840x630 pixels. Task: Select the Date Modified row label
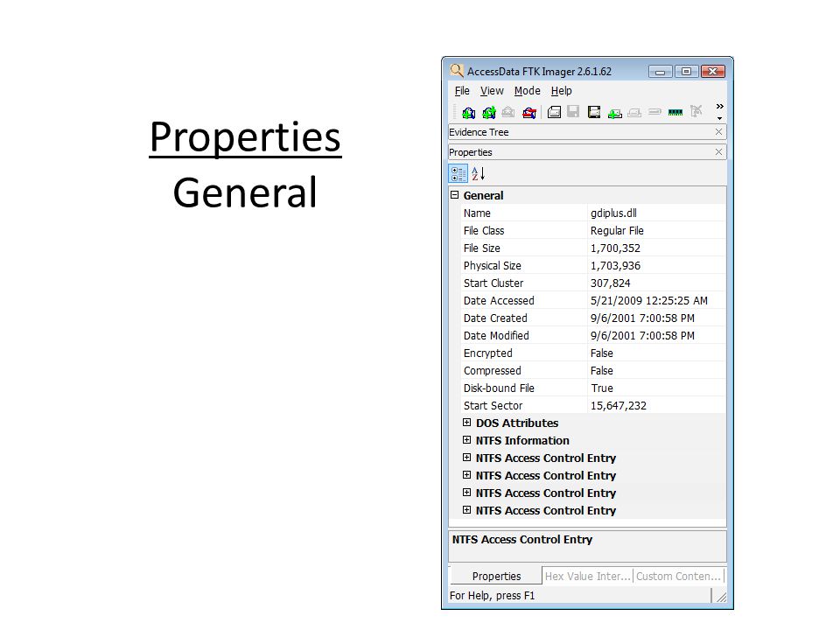(496, 336)
